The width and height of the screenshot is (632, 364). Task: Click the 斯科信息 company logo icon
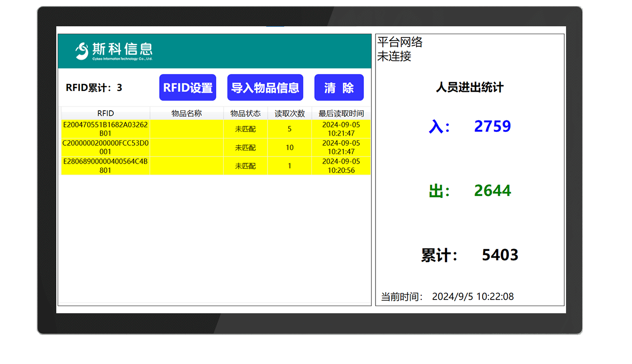click(82, 51)
